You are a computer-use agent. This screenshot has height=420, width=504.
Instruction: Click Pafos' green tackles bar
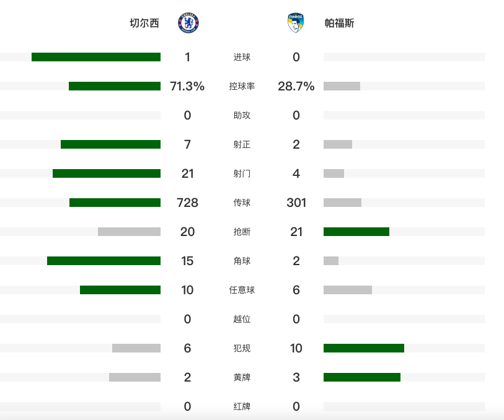(356, 232)
